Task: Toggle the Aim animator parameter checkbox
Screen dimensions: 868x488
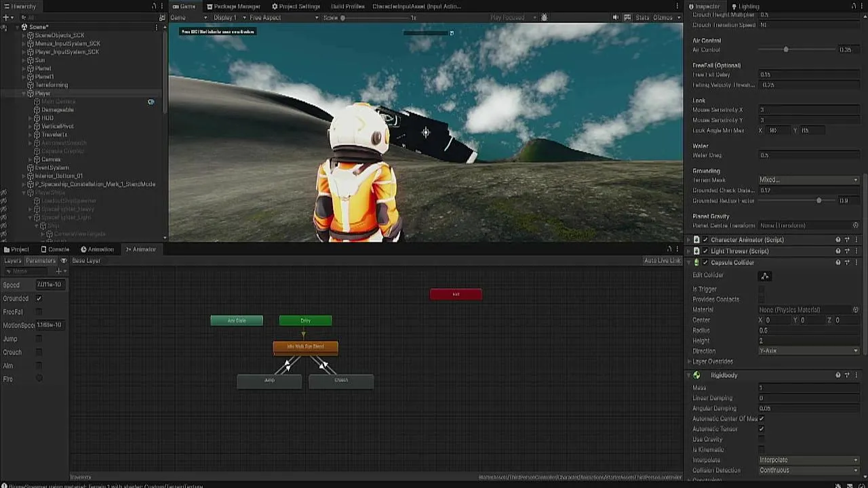Action: tap(39, 366)
